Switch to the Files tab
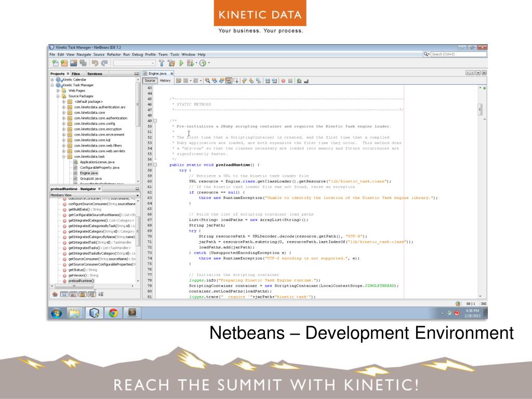 (x=76, y=74)
